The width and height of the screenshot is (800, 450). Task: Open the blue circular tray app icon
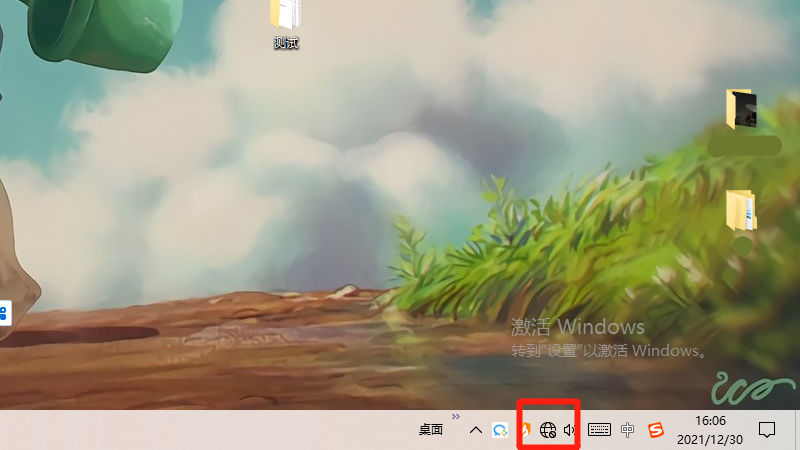pos(501,430)
